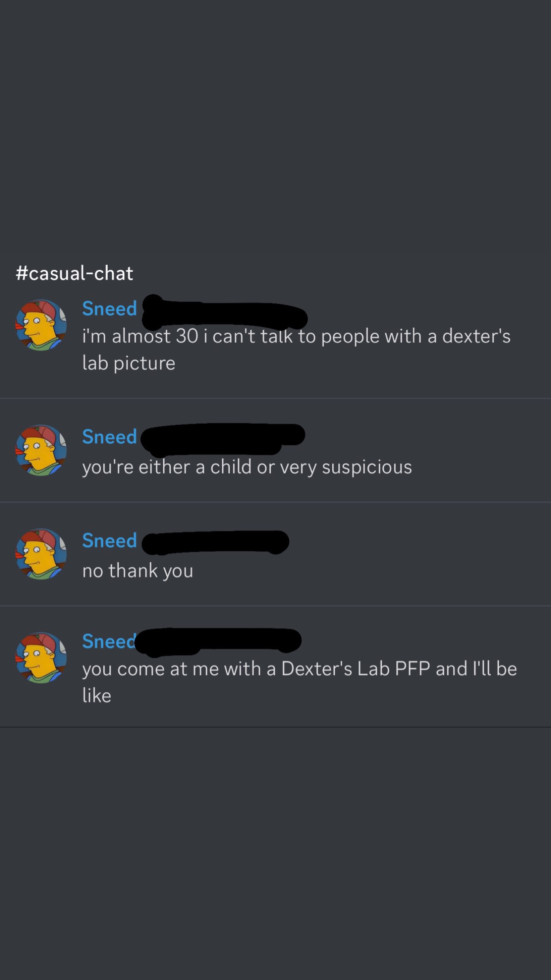Open the #casual-chat channel header

pyautogui.click(x=74, y=273)
